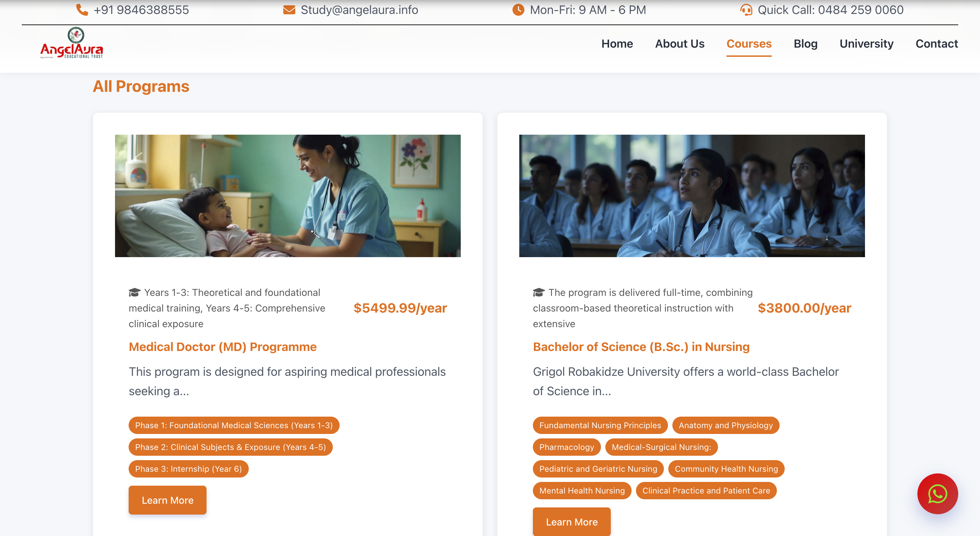Open the Blog menu link
Screen dimensions: 980x536
[805, 44]
